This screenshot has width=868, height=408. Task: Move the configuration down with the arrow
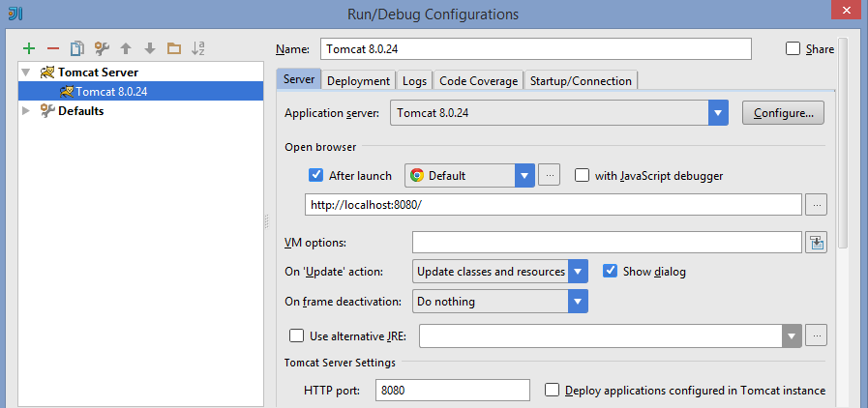pyautogui.click(x=150, y=48)
